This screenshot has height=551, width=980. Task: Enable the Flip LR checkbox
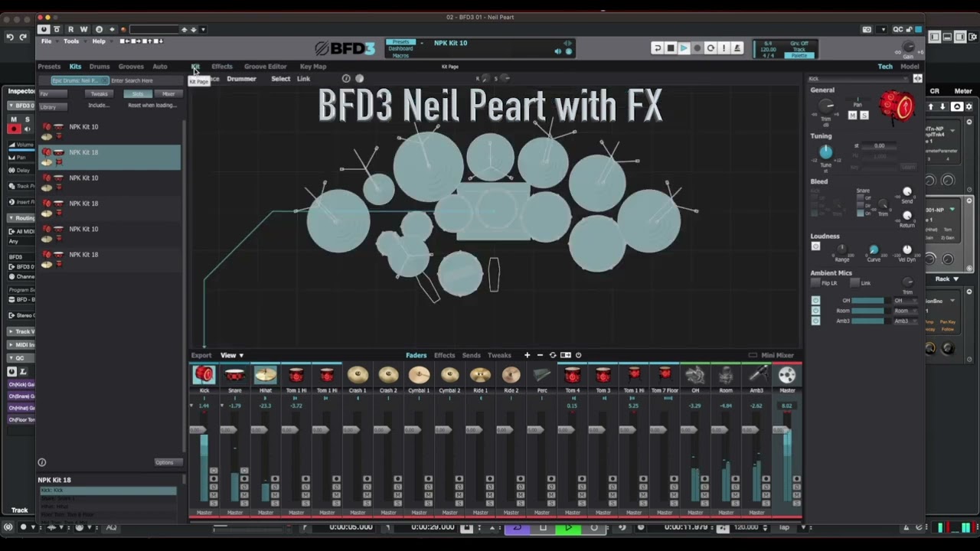point(815,283)
